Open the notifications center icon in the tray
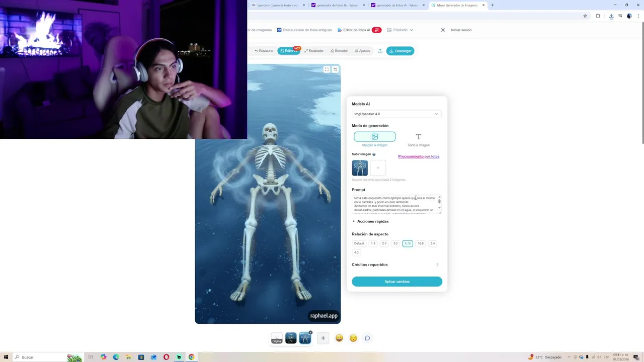The height and width of the screenshot is (362, 644). pyautogui.click(x=636, y=357)
